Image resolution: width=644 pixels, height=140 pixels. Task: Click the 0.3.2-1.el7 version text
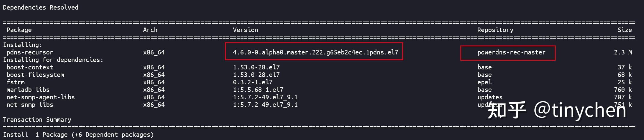click(253, 82)
